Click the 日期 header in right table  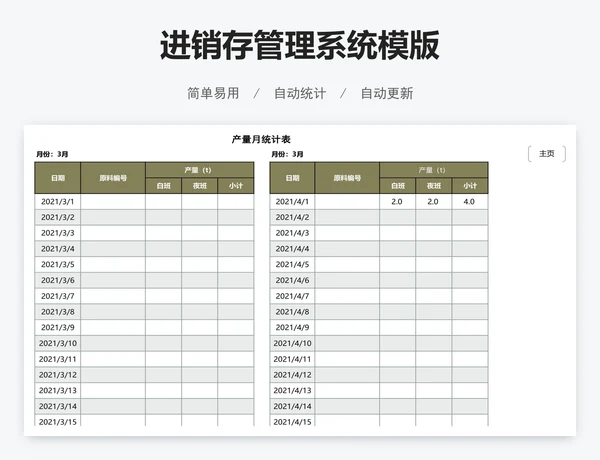pyautogui.click(x=292, y=178)
